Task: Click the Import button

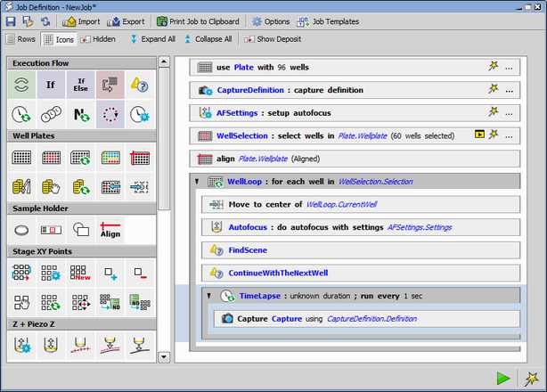Action: (82, 21)
